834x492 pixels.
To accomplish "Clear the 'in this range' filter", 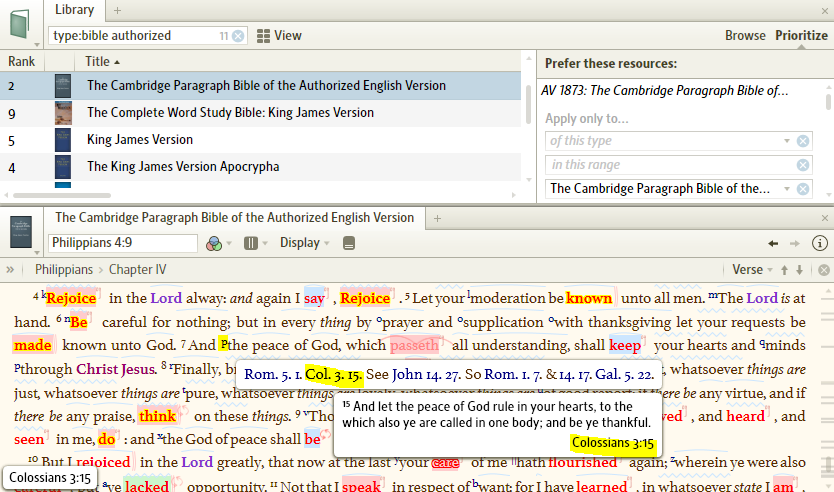I will coord(803,165).
